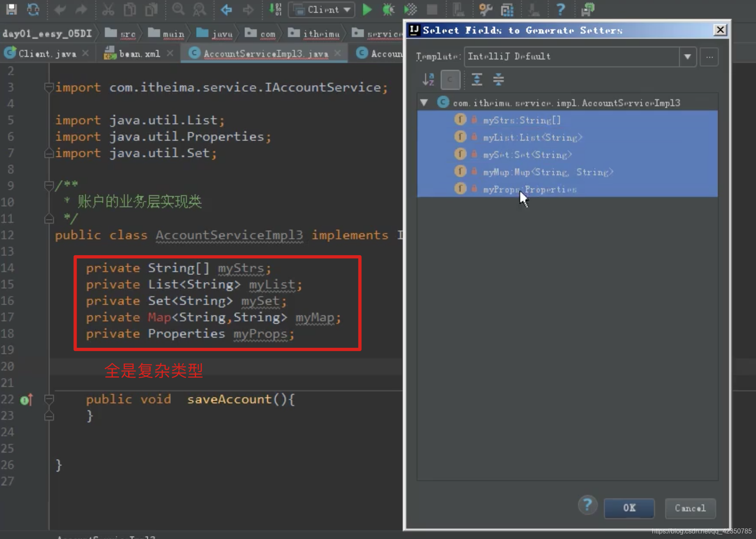This screenshot has width=756, height=539.
Task: Click the green chip save icon in toolbar
Action: coord(588,9)
